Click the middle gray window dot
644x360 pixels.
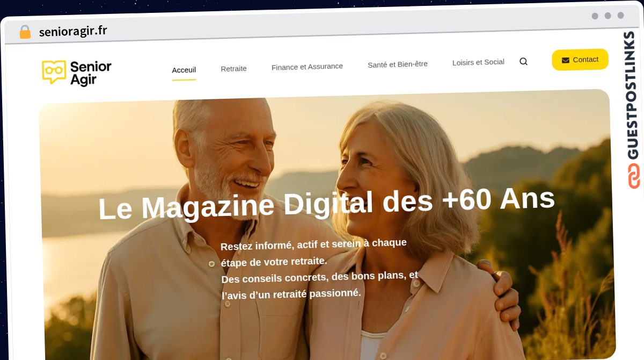point(608,16)
